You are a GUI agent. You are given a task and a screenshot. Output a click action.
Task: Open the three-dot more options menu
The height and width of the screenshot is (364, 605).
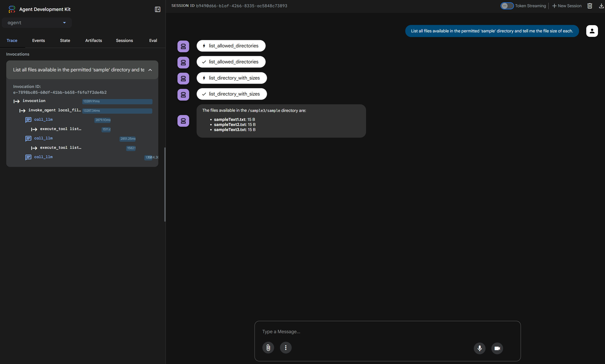(286, 348)
